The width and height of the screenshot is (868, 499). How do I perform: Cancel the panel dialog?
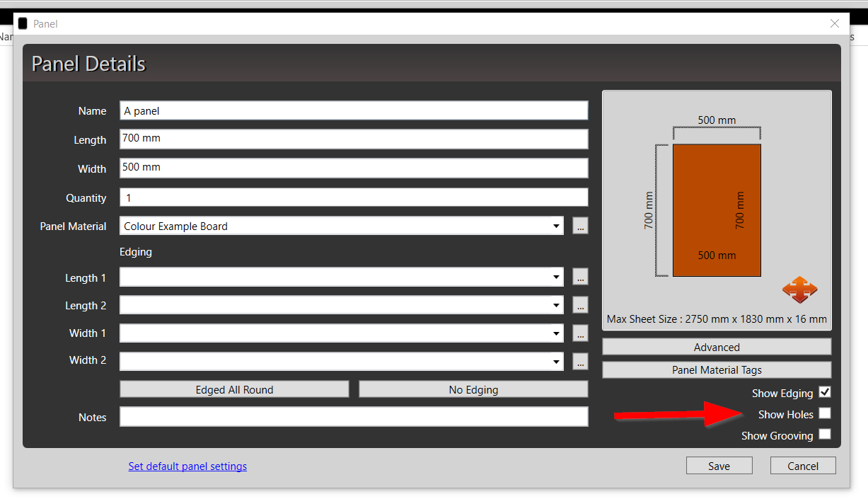[803, 466]
